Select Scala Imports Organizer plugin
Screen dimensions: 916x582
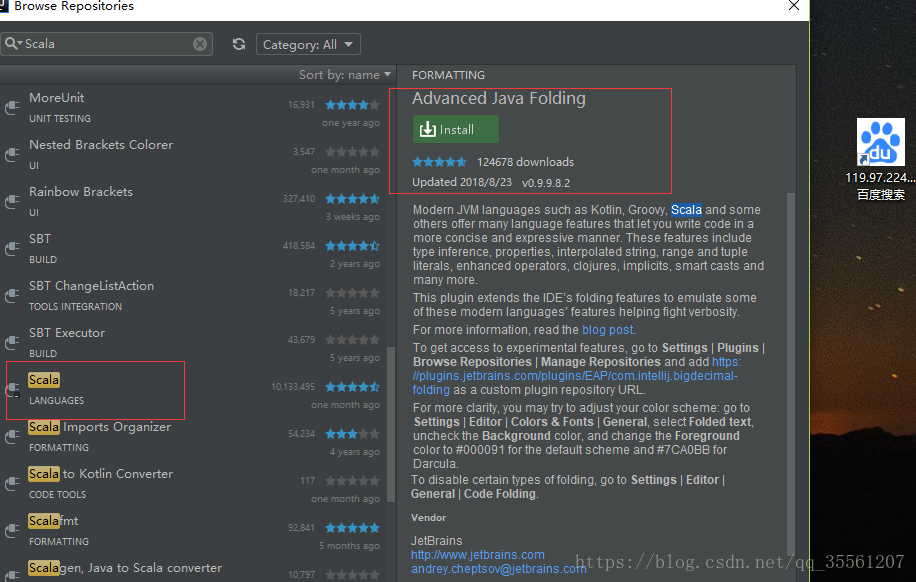[x=100, y=427]
